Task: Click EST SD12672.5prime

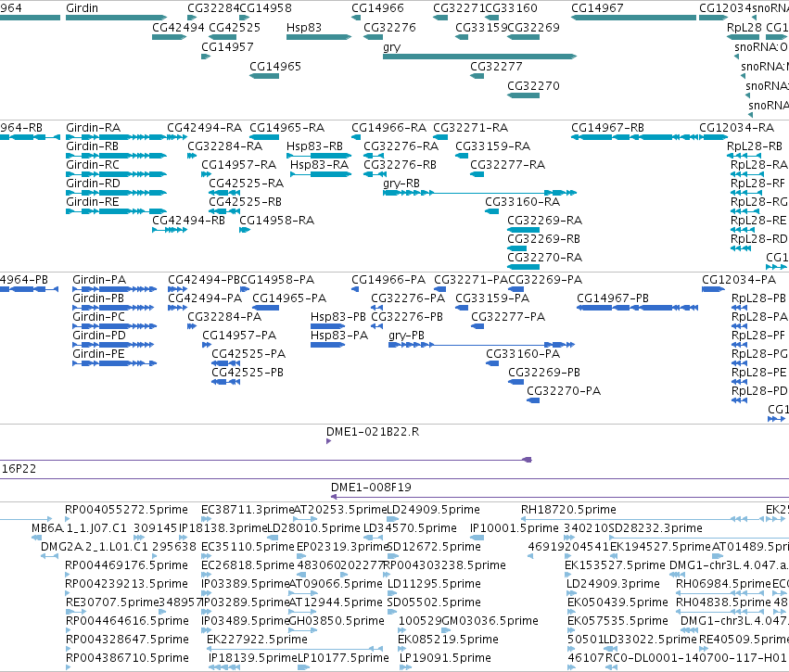Action: [x=434, y=547]
